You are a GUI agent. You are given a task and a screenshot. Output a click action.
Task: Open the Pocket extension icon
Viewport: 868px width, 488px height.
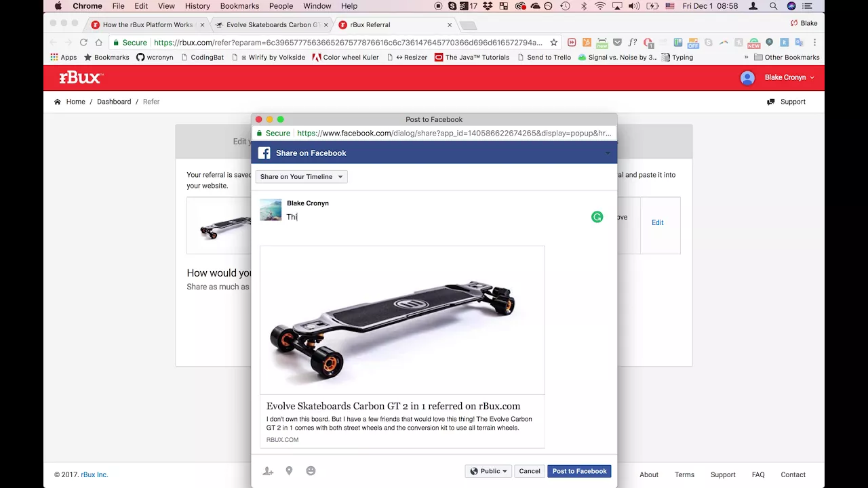pyautogui.click(x=617, y=42)
